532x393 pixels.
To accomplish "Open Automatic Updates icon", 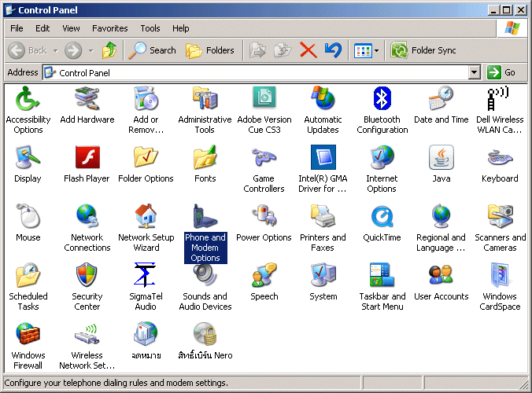I will (x=323, y=98).
